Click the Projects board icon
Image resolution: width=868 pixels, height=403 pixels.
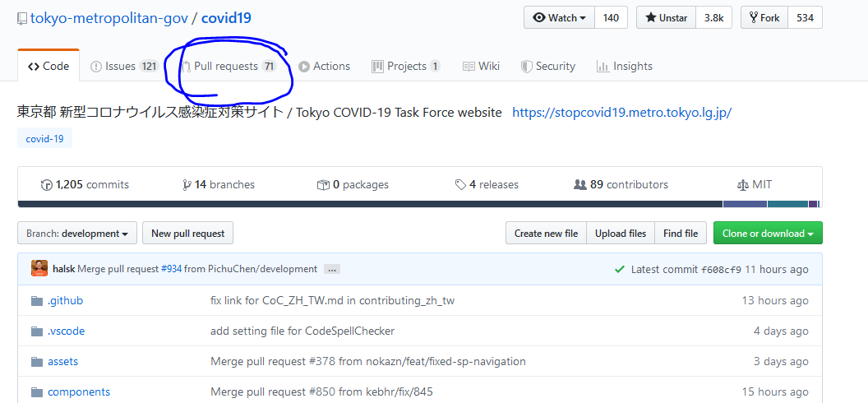coord(377,67)
